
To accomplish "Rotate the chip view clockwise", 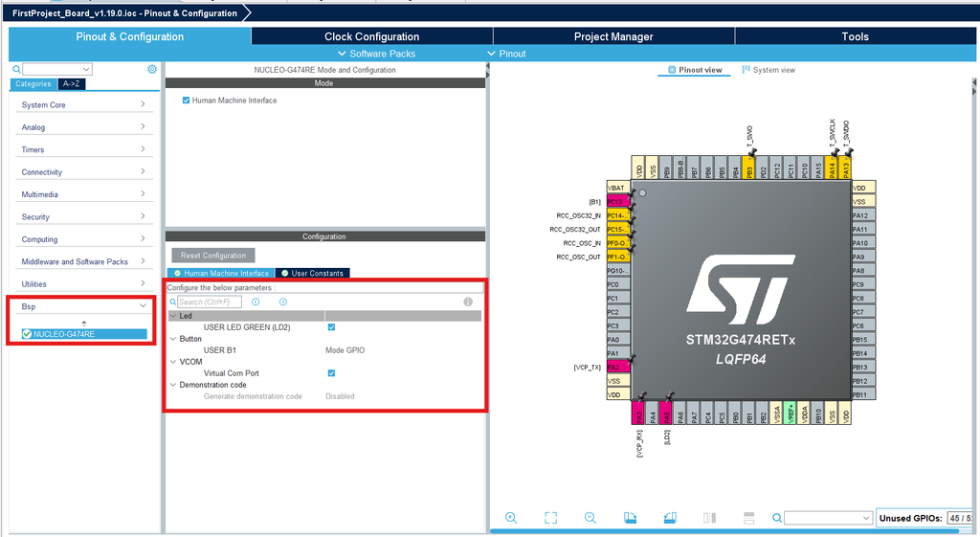I will pos(630,518).
